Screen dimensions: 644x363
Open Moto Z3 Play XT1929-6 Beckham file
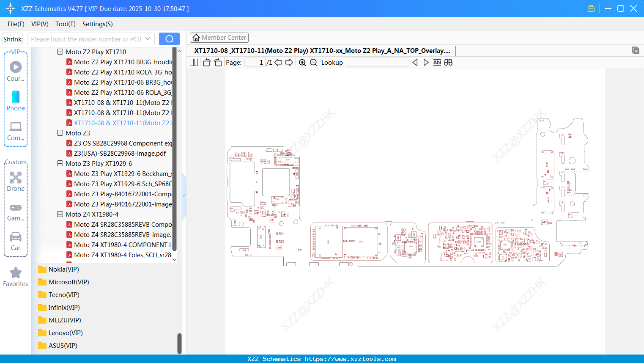click(x=119, y=174)
